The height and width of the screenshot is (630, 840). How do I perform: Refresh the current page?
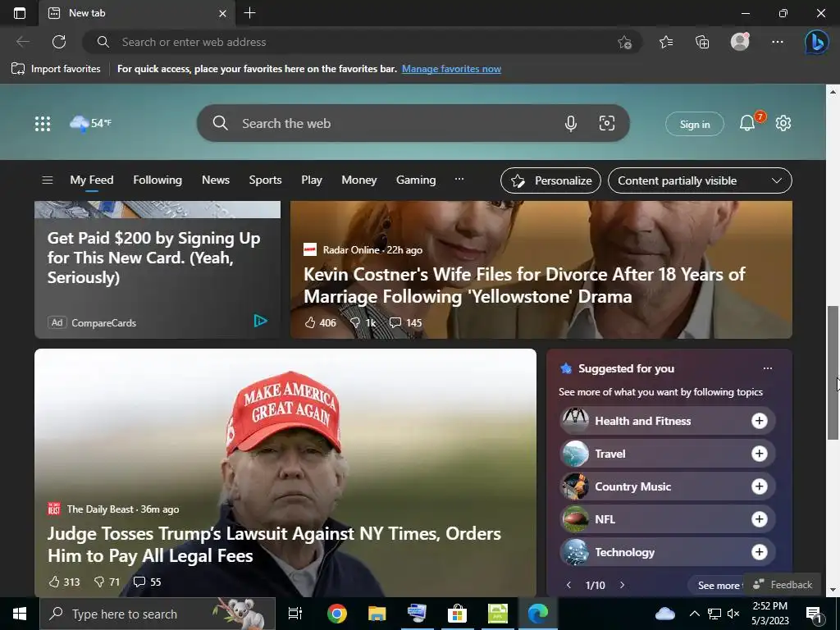click(59, 42)
